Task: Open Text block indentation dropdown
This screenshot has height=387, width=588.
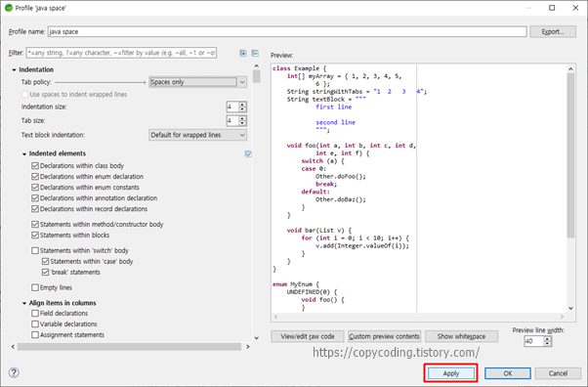Action: pos(197,135)
